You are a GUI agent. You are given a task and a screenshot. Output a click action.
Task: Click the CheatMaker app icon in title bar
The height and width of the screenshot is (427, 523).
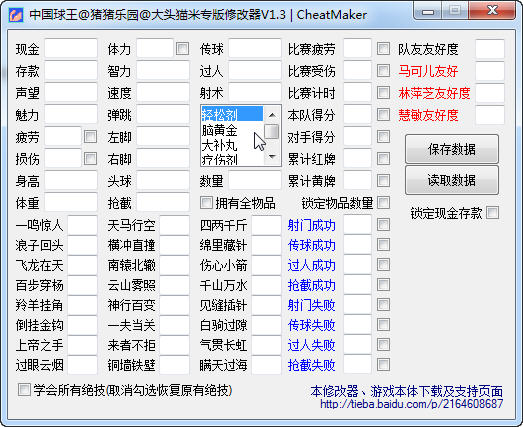[x=16, y=15]
